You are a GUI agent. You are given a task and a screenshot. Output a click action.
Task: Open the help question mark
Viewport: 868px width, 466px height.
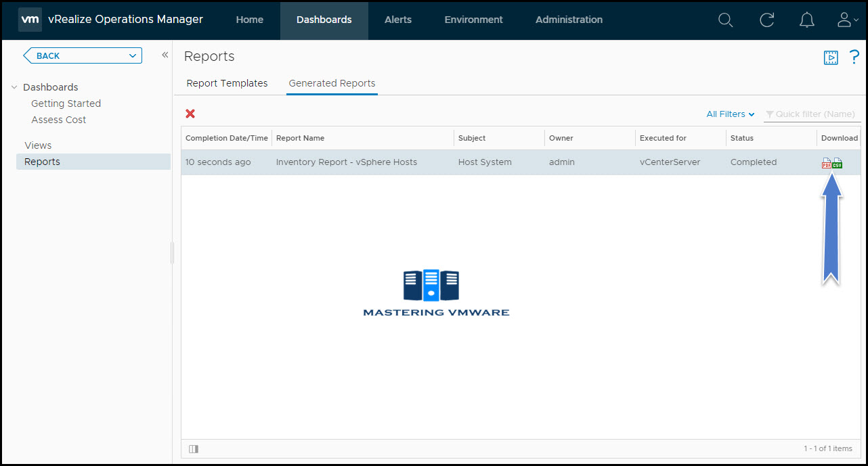pos(854,57)
